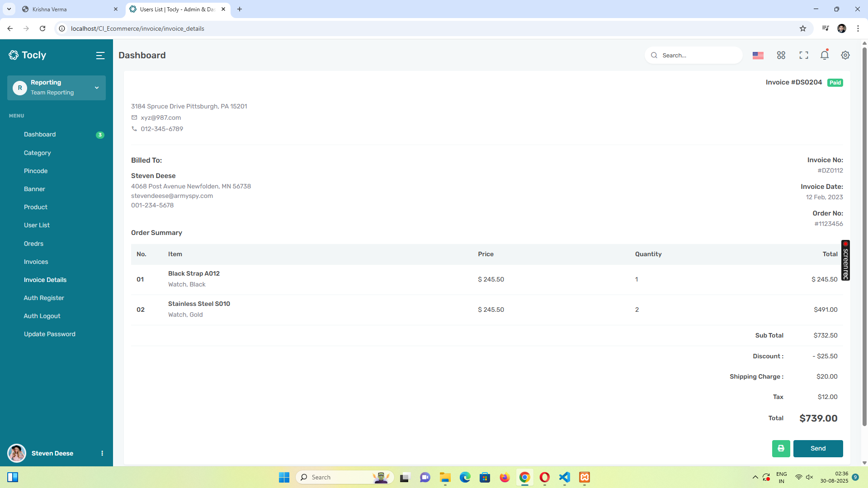Open Chrome profile avatar
868x488 pixels.
click(x=842, y=28)
